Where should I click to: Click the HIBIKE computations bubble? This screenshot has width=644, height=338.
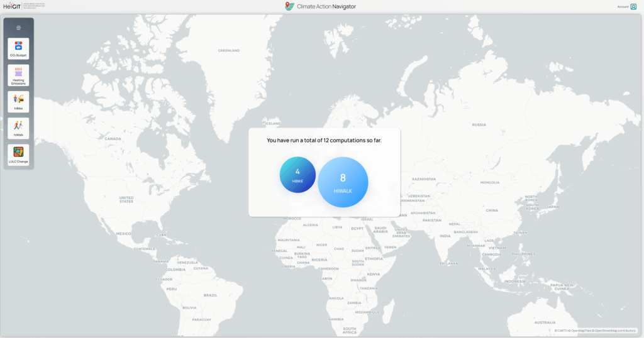[297, 175]
